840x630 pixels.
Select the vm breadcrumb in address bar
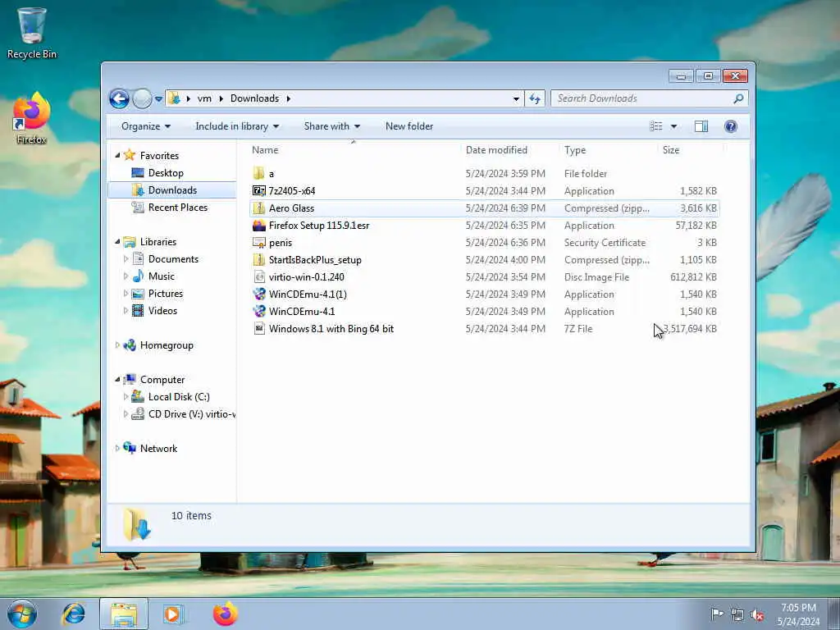tap(204, 98)
